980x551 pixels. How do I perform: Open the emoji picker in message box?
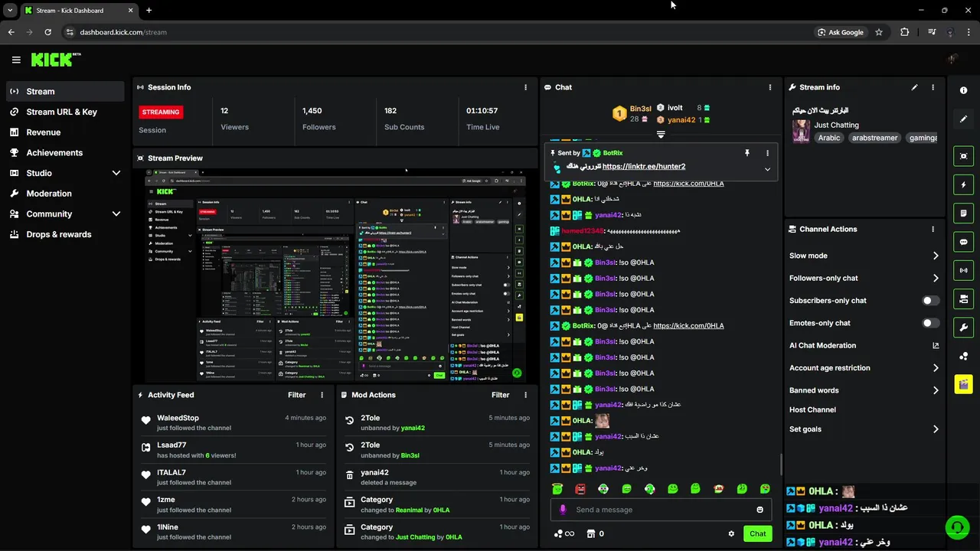click(759, 510)
